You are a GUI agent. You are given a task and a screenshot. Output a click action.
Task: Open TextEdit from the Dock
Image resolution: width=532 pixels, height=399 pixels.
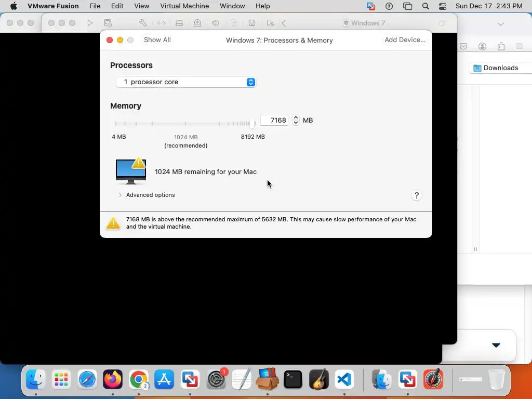click(242, 379)
